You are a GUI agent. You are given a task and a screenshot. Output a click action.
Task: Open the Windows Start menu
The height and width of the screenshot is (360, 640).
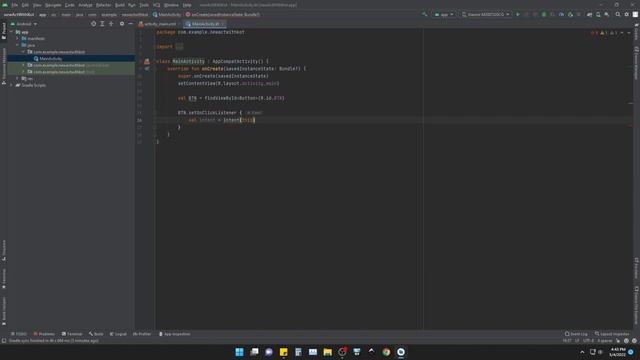[240, 352]
